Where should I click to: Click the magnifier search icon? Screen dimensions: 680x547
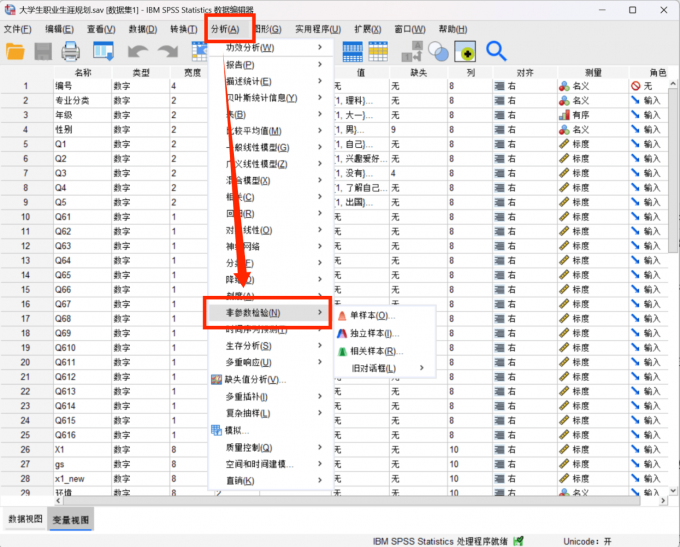(x=496, y=51)
